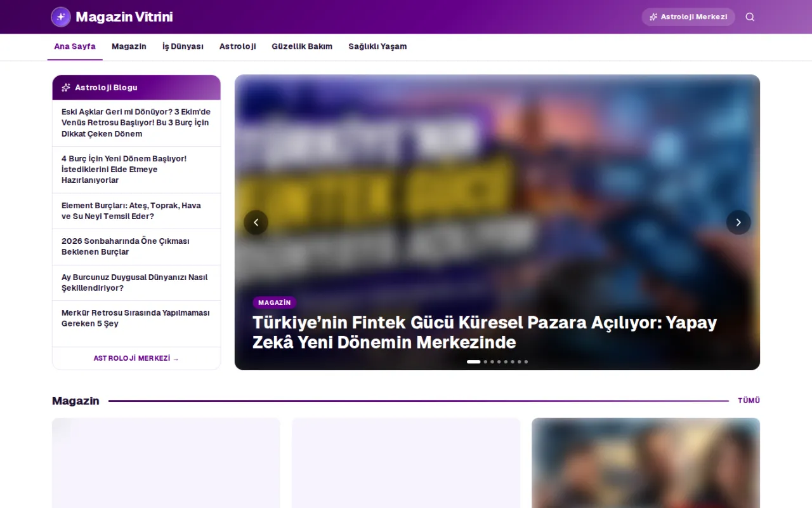The image size is (812, 508).
Task: Open the Merkür Retrosu article link
Action: (x=135, y=318)
